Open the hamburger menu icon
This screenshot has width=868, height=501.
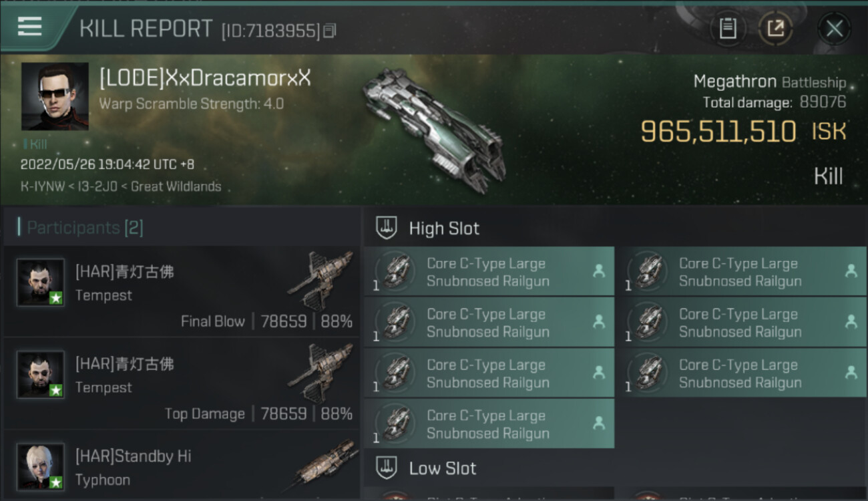[x=29, y=27]
